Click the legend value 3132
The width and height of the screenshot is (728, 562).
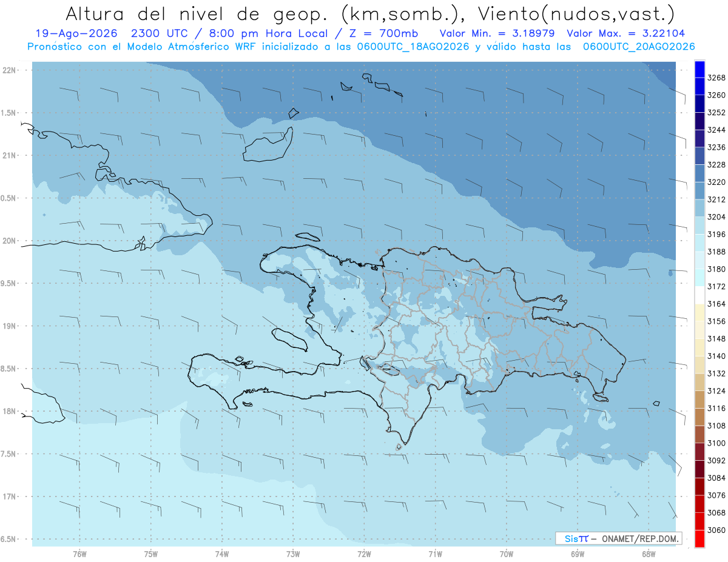coord(716,373)
